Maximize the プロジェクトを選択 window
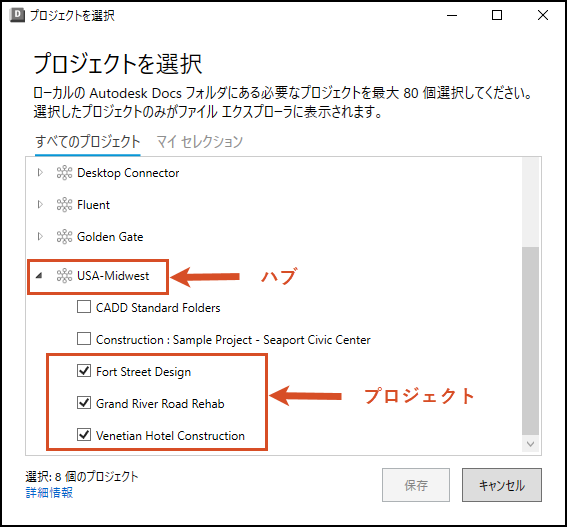The width and height of the screenshot is (567, 527). tap(497, 15)
